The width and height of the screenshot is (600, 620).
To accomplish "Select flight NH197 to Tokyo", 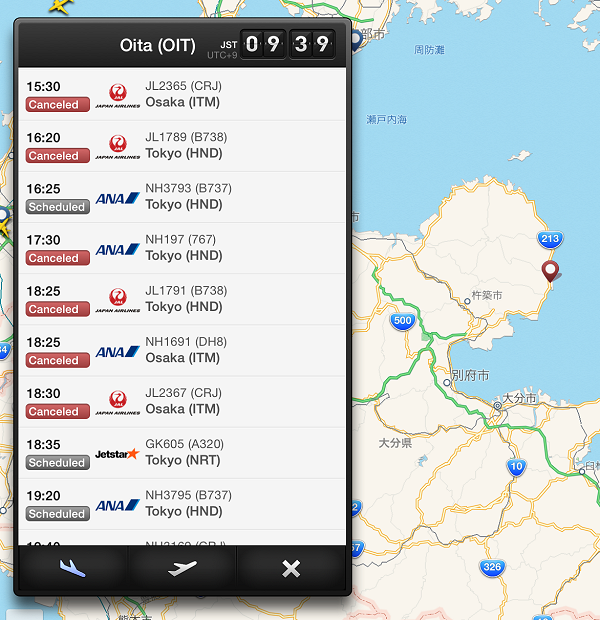I will pyautogui.click(x=182, y=248).
